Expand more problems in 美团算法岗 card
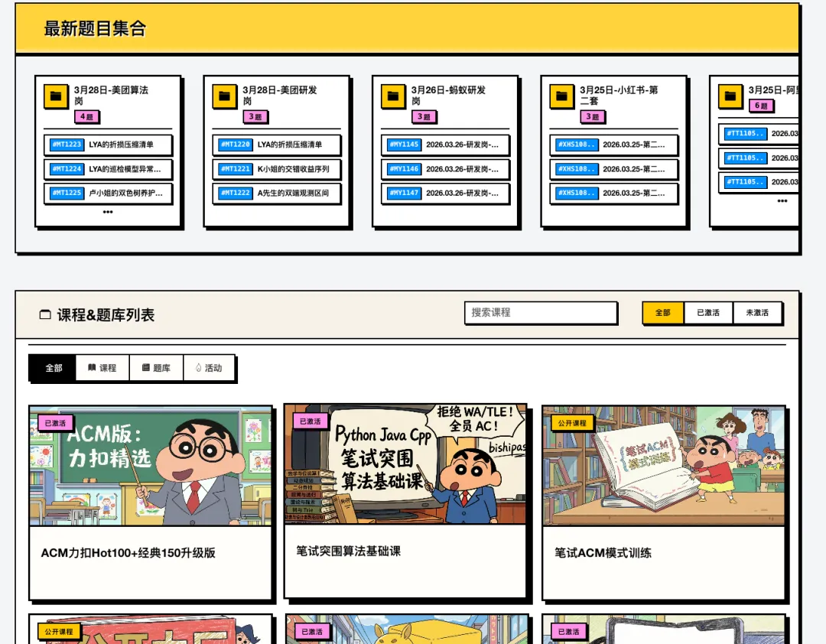The image size is (826, 644). (108, 212)
